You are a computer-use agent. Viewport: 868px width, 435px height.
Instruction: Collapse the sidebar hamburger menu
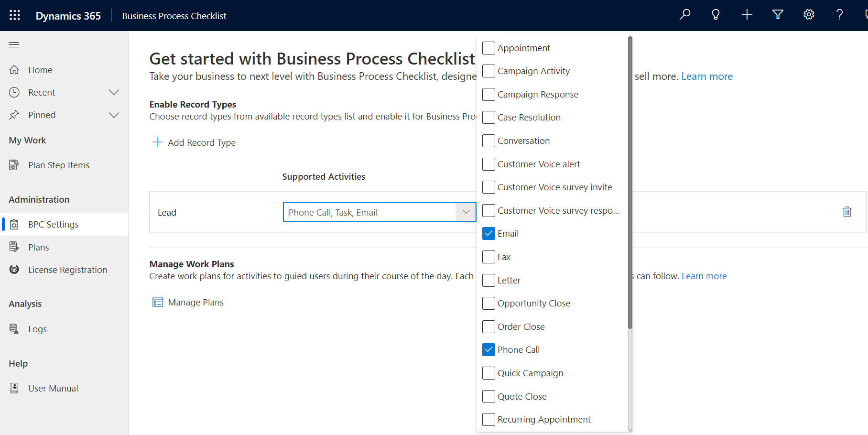click(x=14, y=45)
